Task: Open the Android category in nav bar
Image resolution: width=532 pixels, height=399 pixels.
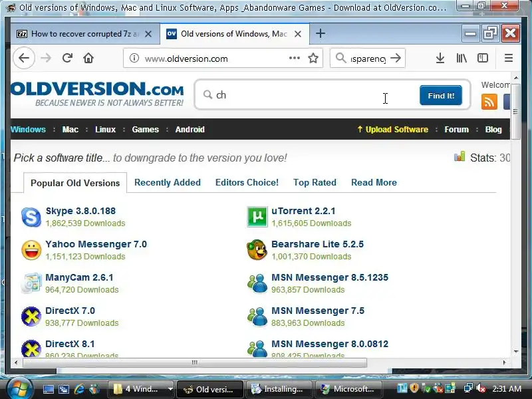Action: point(190,129)
